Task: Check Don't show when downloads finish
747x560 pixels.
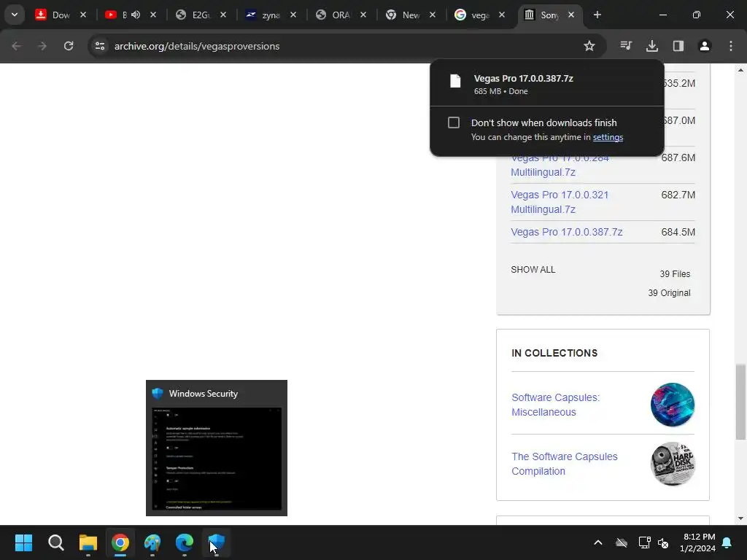Action: [454, 122]
